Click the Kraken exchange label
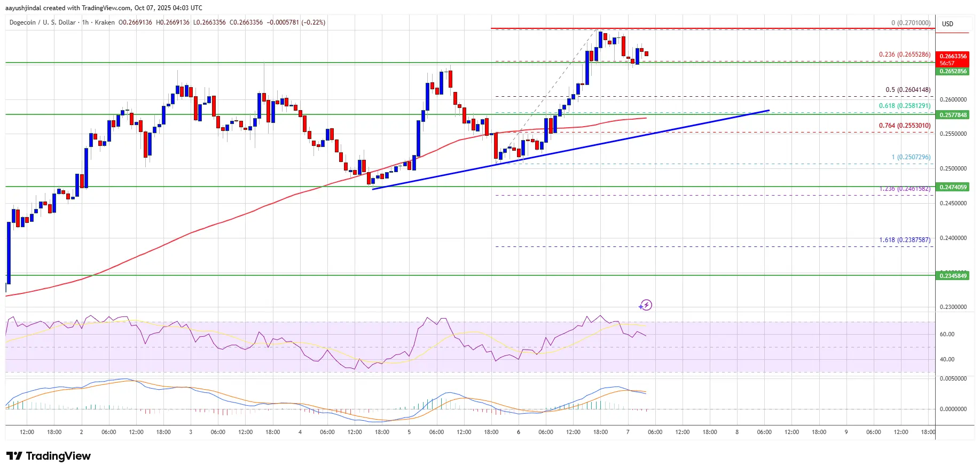Screen dimensions: 980x472 tap(105, 22)
